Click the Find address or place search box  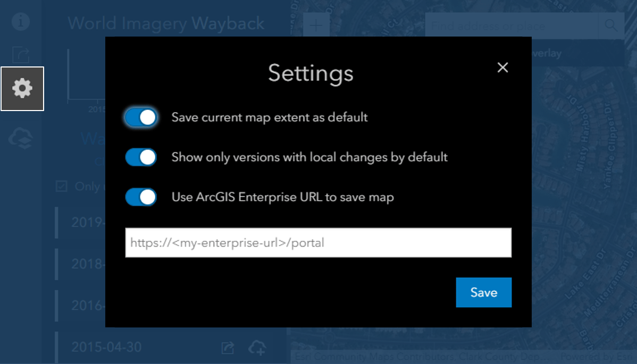coord(510,26)
